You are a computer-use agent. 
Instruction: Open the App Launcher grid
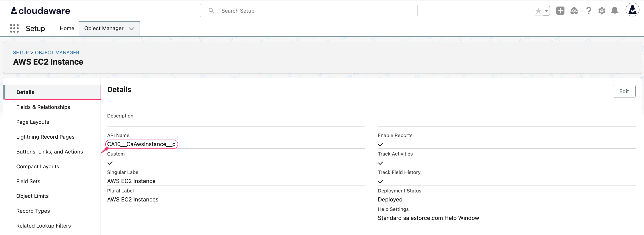pos(14,28)
